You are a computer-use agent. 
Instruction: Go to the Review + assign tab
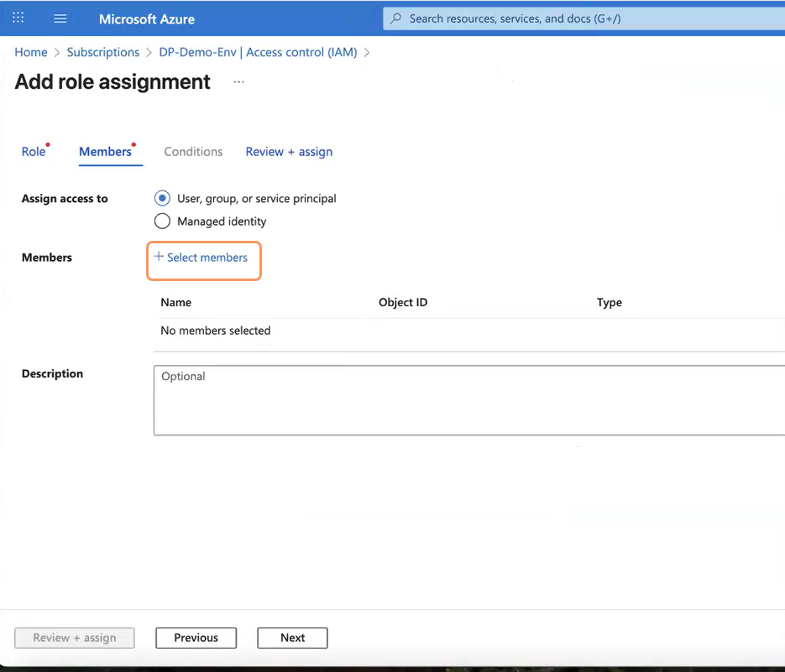pyautogui.click(x=289, y=152)
